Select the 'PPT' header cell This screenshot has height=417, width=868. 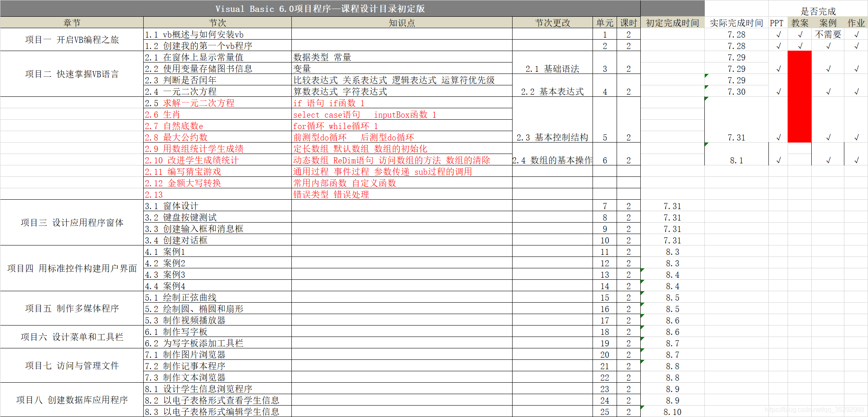click(x=778, y=23)
